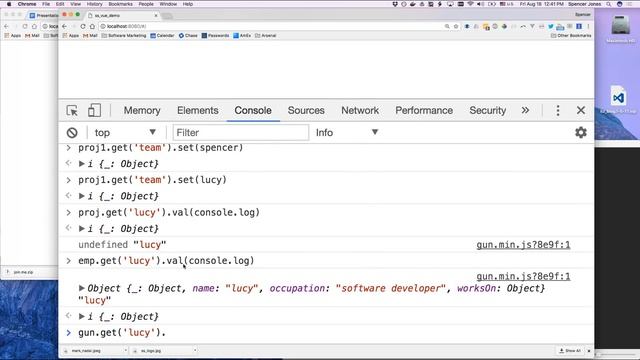Select Presentation tab in background Chrome window
Image resolution: width=640 pixels, height=360 pixels.
(x=44, y=16)
